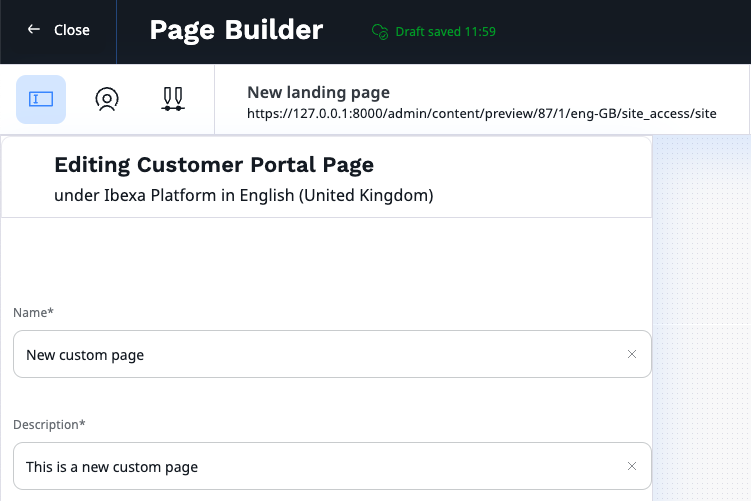Focus the Description input field

click(310, 466)
